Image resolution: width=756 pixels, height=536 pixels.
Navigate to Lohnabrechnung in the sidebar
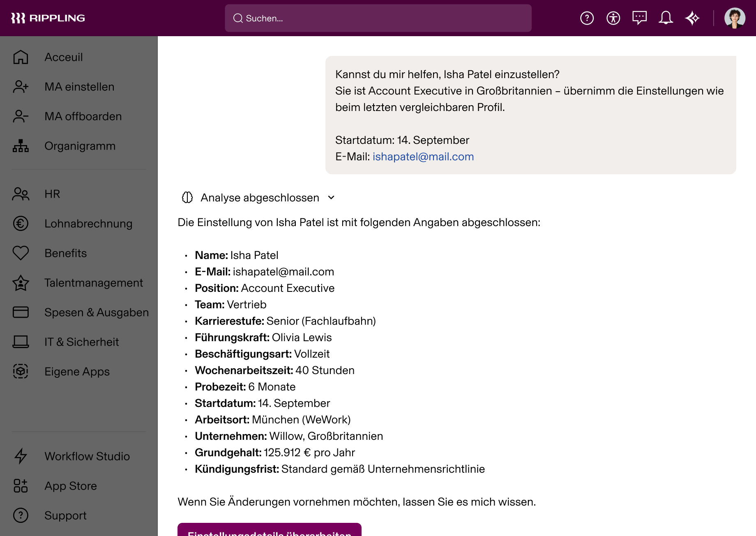pos(88,224)
